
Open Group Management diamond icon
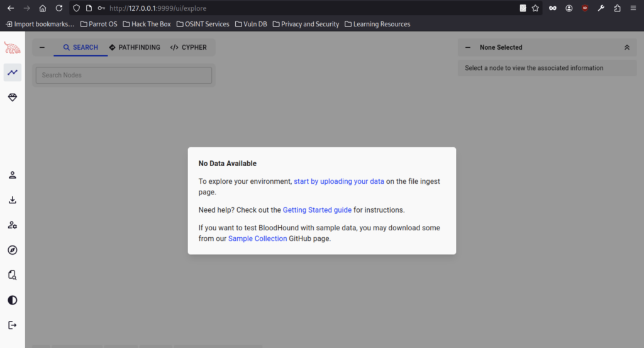click(13, 98)
